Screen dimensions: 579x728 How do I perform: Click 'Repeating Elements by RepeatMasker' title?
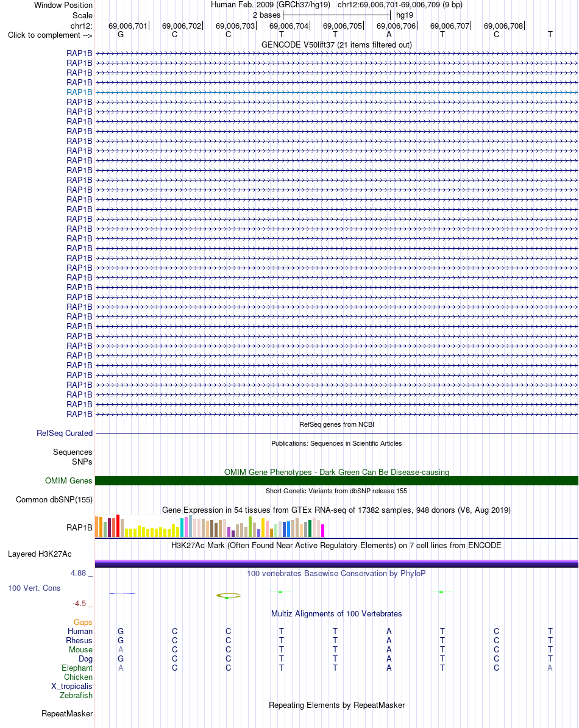[x=336, y=705]
